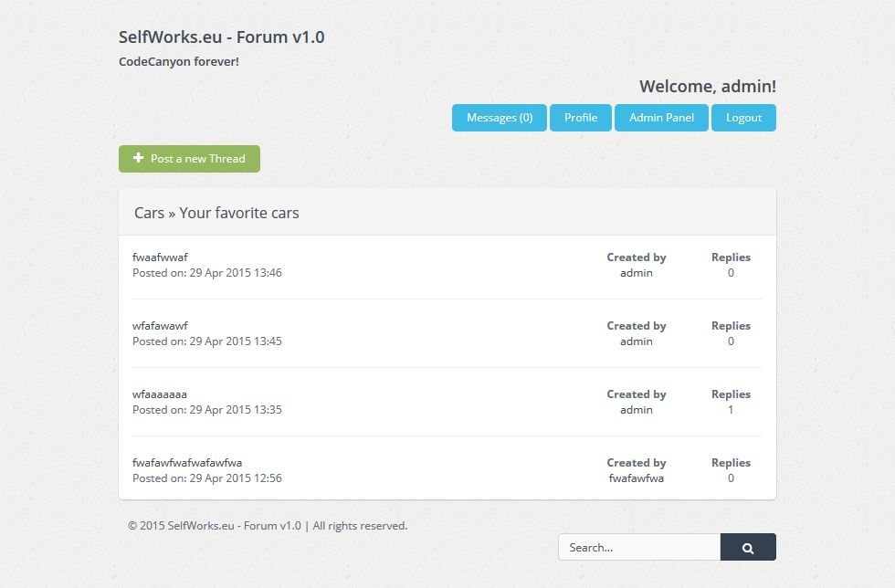Open the thread titled wfafawawf
Image resolution: width=895 pixels, height=588 pixels.
coord(160,326)
